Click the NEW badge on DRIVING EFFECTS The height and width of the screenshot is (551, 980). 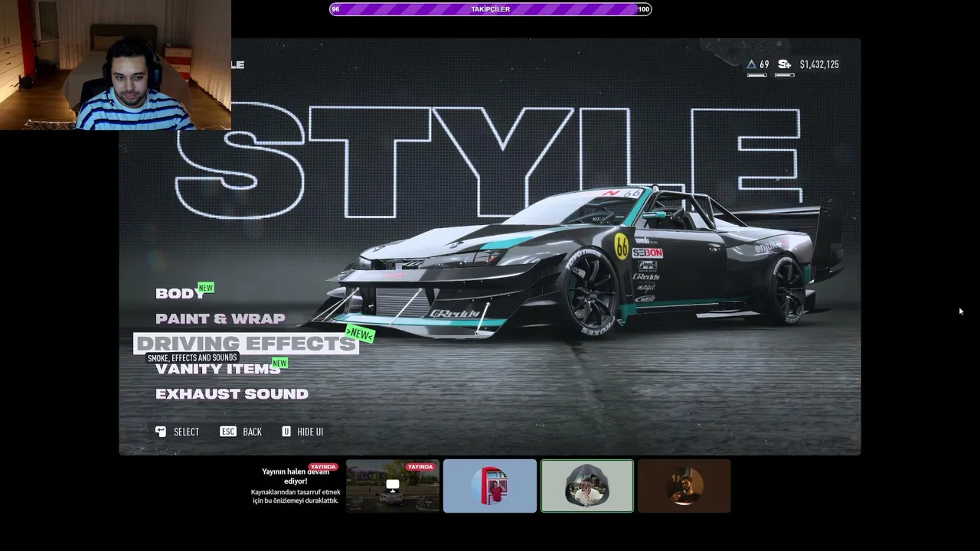[360, 334]
